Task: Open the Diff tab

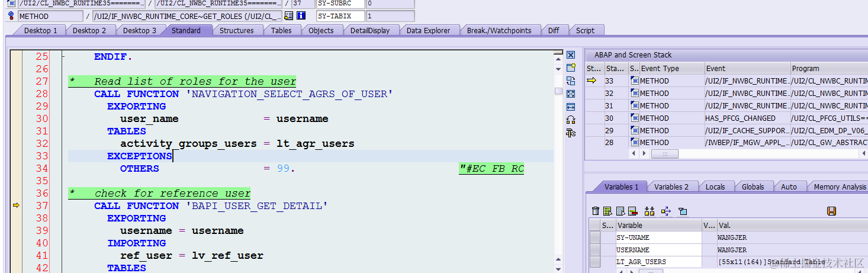Action: tap(554, 30)
